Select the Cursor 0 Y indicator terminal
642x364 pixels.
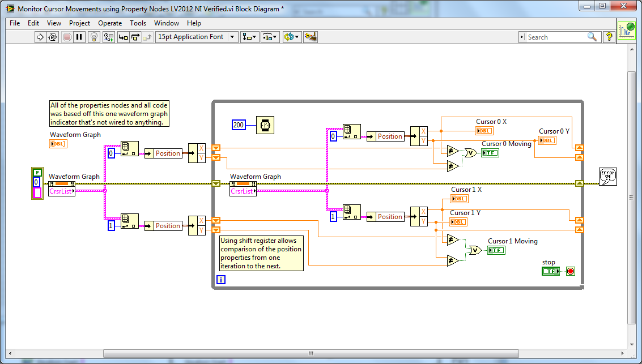[x=547, y=140]
